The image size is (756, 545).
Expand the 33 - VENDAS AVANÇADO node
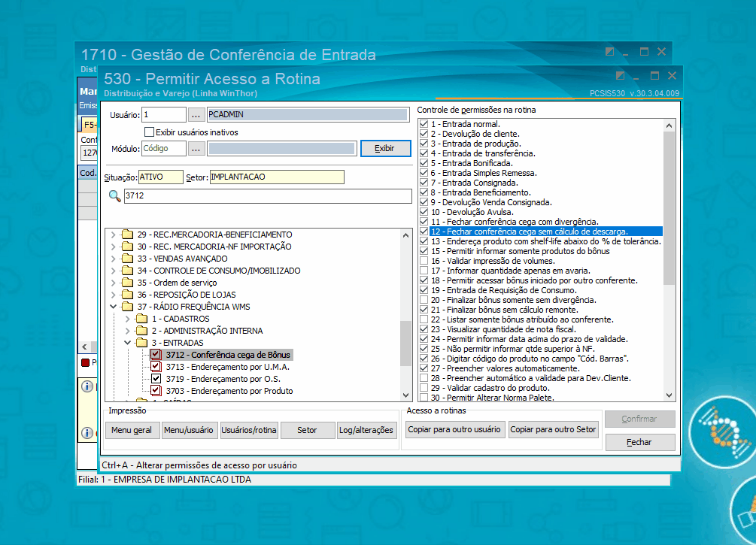[114, 259]
